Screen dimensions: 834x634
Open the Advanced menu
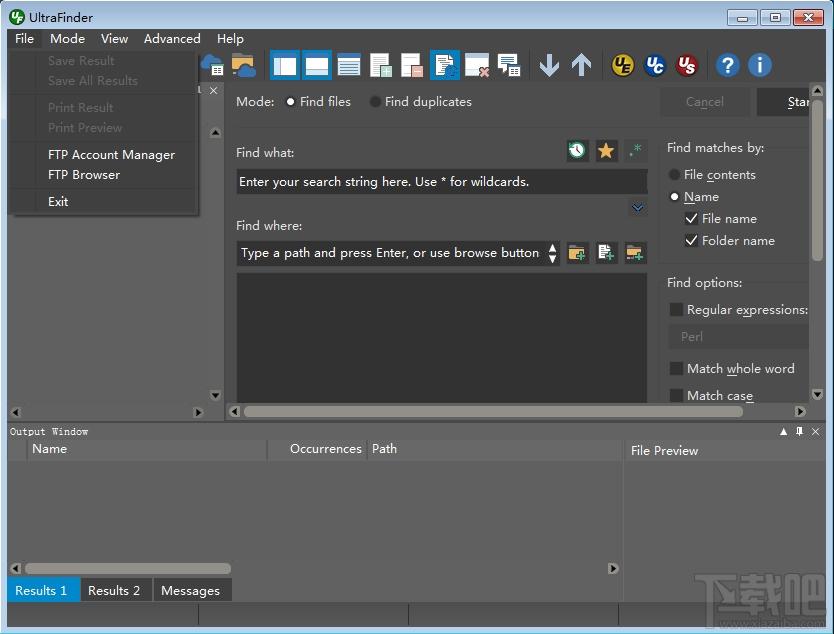click(x=172, y=39)
